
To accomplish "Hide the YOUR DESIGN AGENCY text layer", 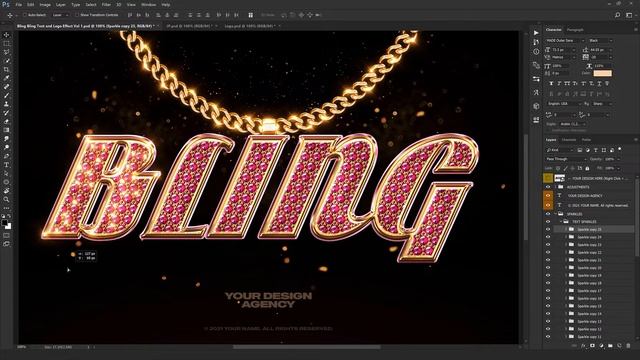I will [548, 196].
